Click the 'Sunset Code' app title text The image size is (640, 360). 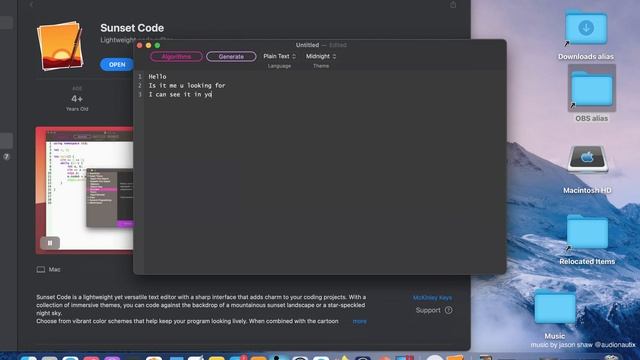(132, 28)
